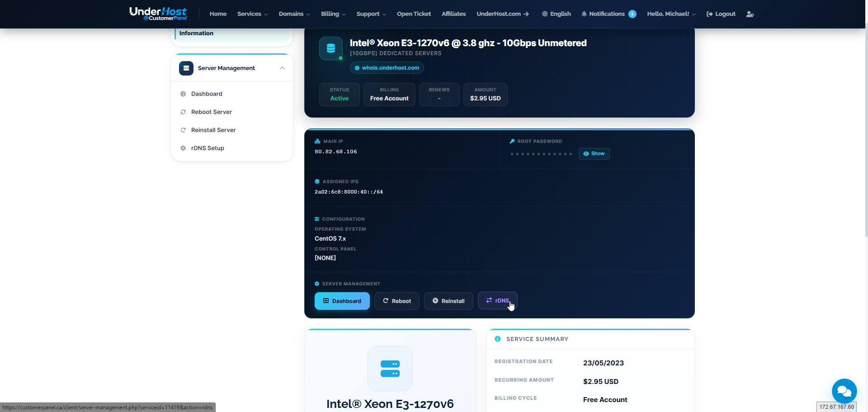Viewport: 868px width, 412px height.
Task: Click the globe icon in whois.underhost.com pill
Action: click(357, 68)
